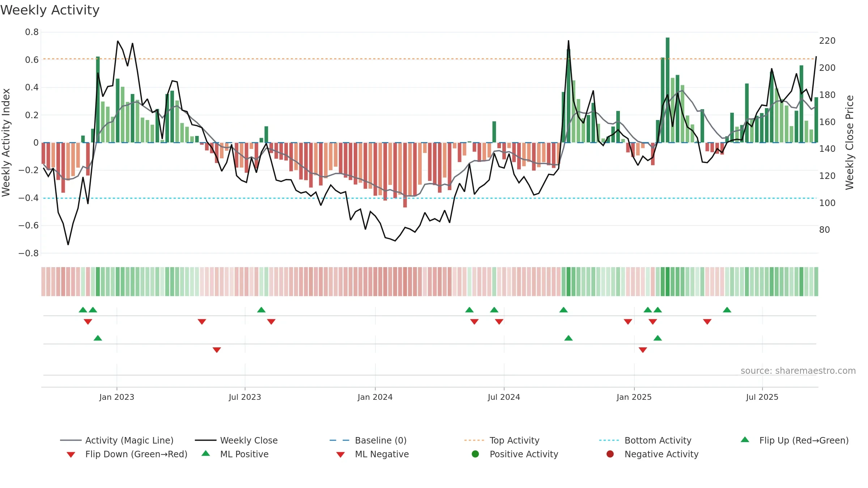Click the Top Activity orange dotted line swatch
868x488 pixels.
click(474, 440)
